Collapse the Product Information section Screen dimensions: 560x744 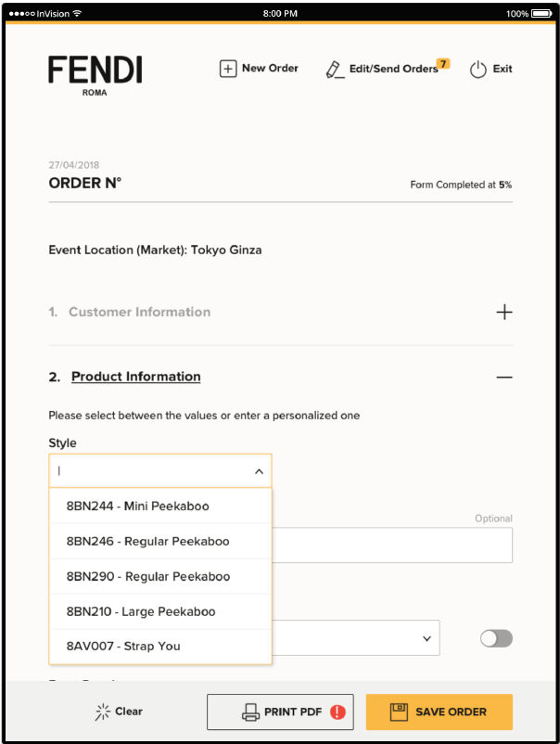coord(504,377)
